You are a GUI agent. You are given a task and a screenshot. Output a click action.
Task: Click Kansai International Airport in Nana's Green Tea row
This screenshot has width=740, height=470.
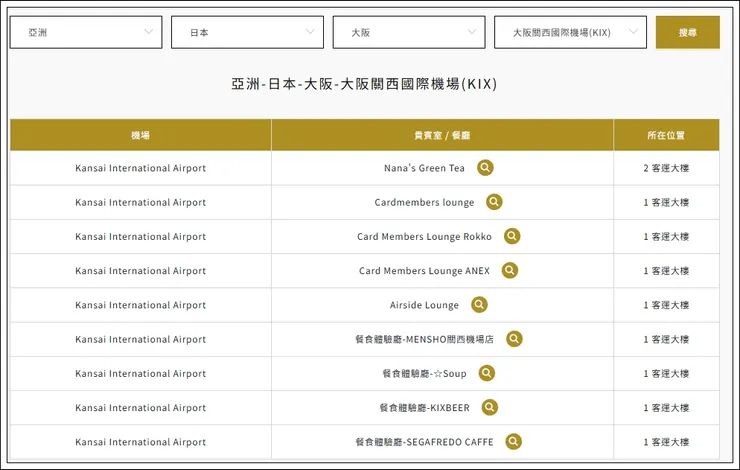tap(141, 168)
